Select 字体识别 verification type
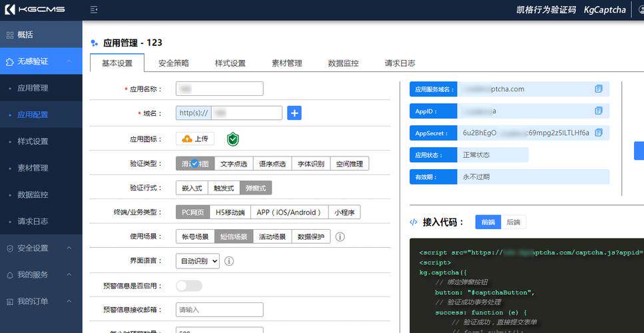This screenshot has width=644, height=333. pyautogui.click(x=311, y=163)
